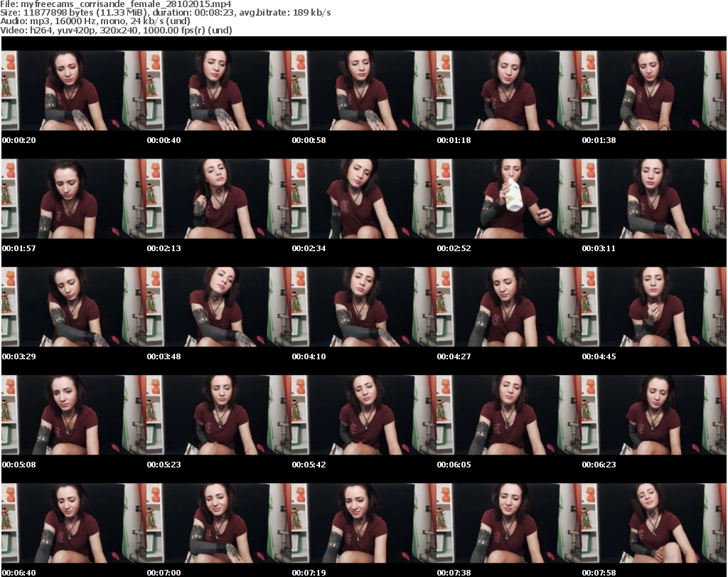Click the timestamp text 00:00:20

tap(19, 140)
